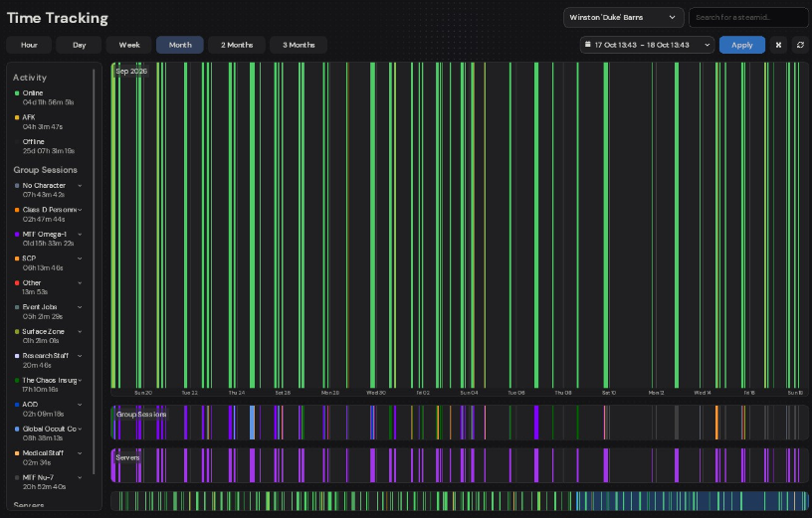Image resolution: width=812 pixels, height=518 pixels.
Task: Expand the AOD group
Action: [80, 405]
